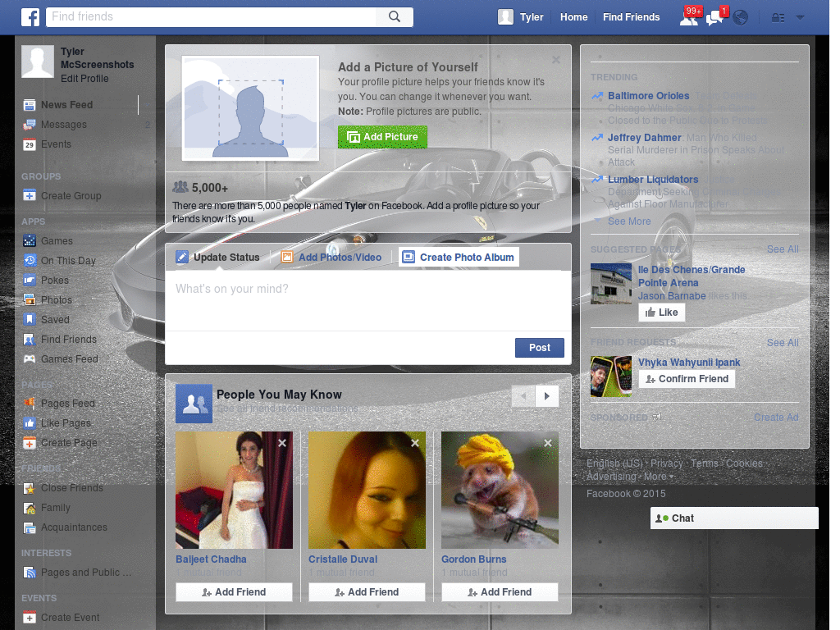Open Saved bookmark icon in sidebar

30,320
